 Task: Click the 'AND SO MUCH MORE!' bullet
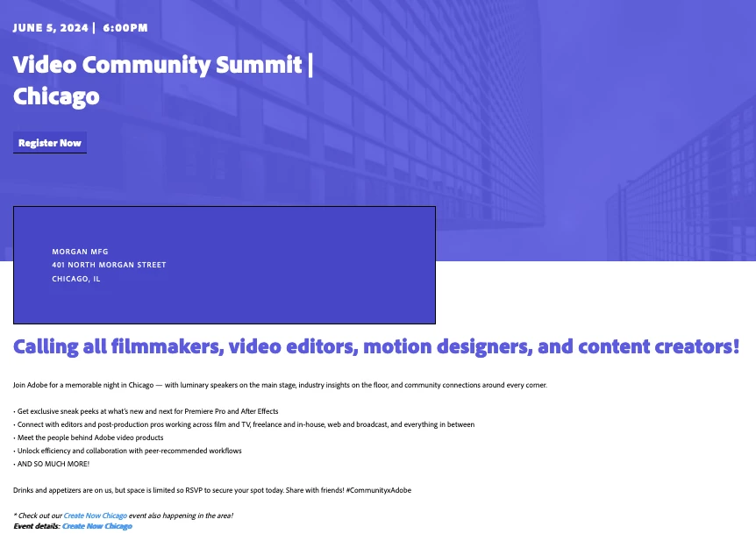pyautogui.click(x=51, y=464)
